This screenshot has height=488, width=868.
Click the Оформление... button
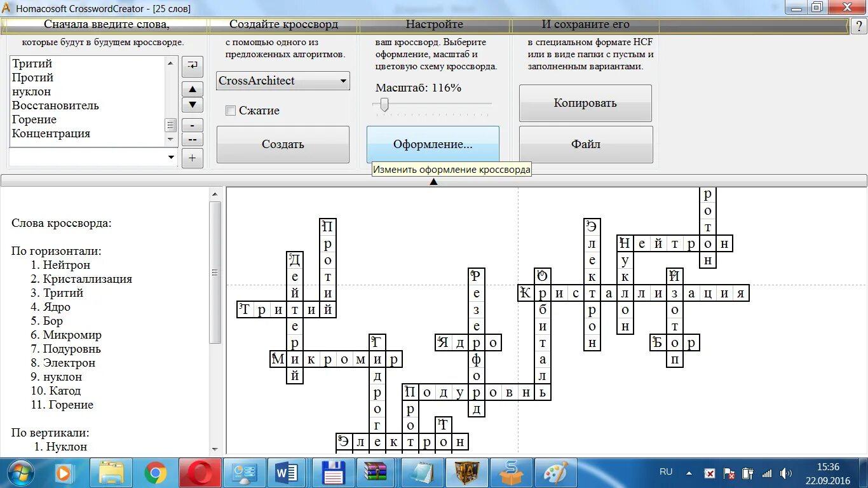click(433, 144)
